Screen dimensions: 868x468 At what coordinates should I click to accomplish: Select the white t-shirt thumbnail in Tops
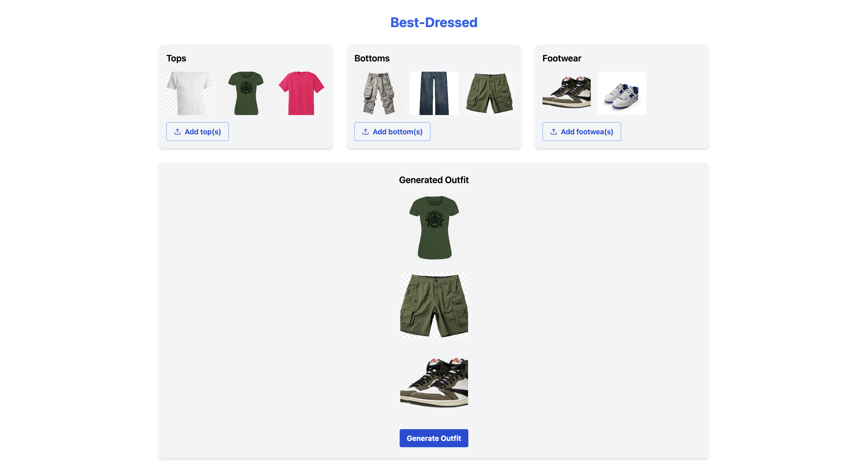click(190, 93)
